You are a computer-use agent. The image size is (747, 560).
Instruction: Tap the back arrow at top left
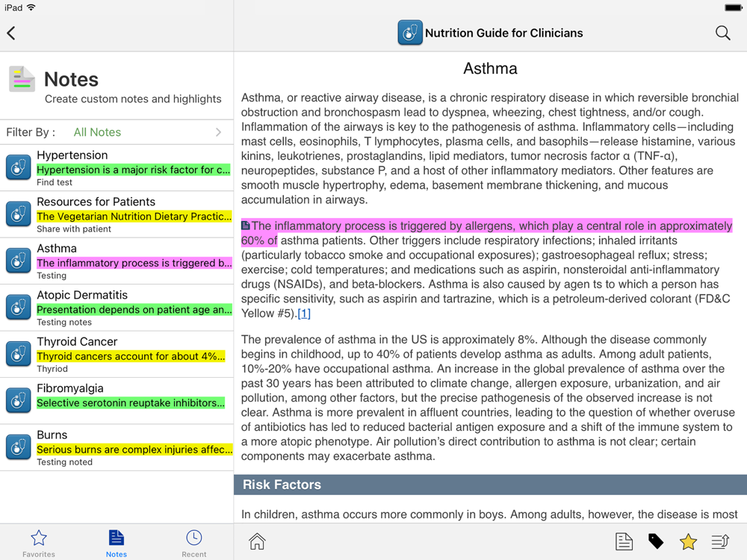pyautogui.click(x=11, y=33)
